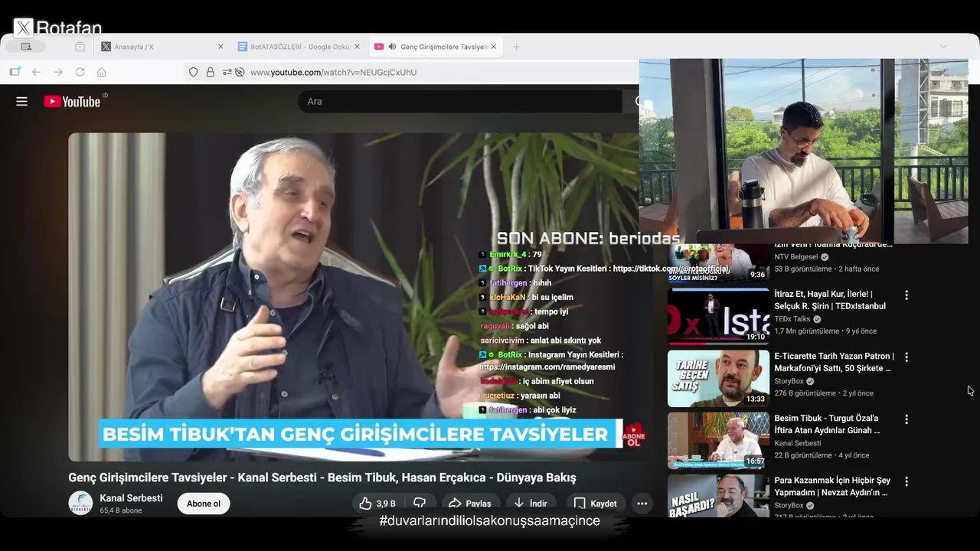Close the RotATASÖZLERİ Google Docs tab
980x551 pixels.
(357, 47)
